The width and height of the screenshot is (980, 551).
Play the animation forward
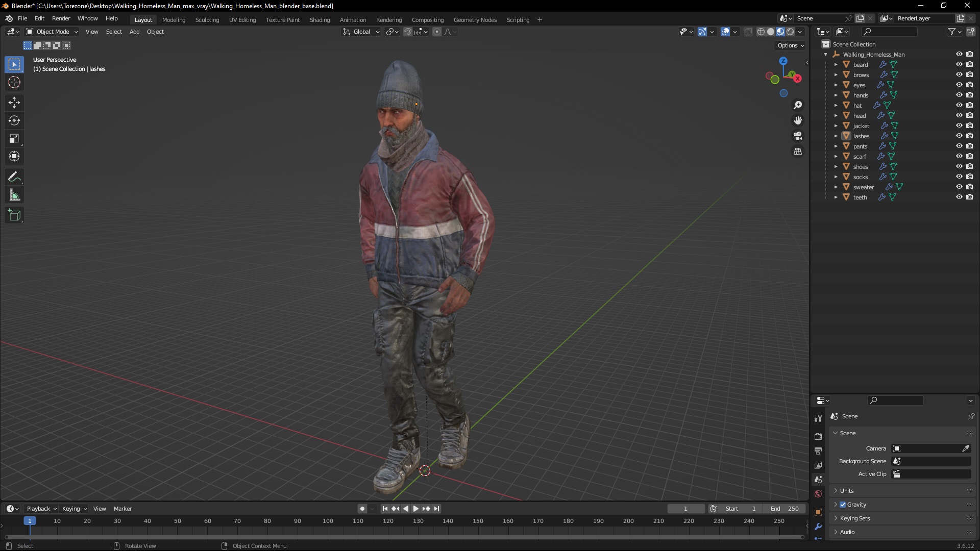tap(415, 509)
